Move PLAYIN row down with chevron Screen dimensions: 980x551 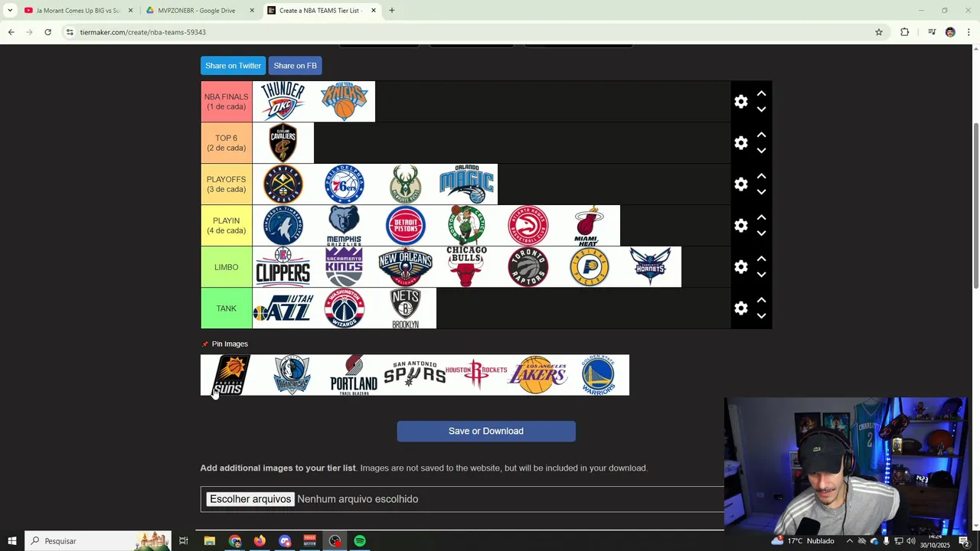point(761,233)
